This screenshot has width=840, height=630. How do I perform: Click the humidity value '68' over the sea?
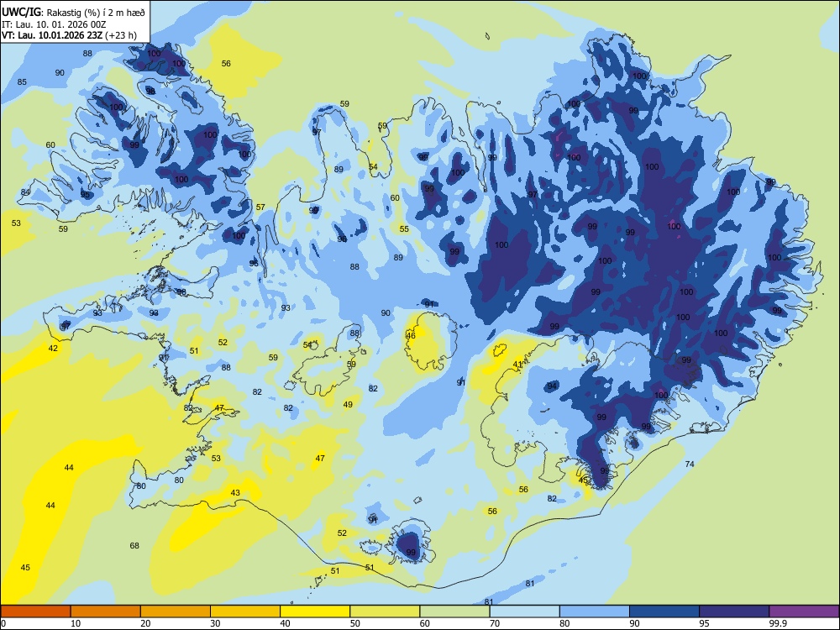pyautogui.click(x=134, y=545)
